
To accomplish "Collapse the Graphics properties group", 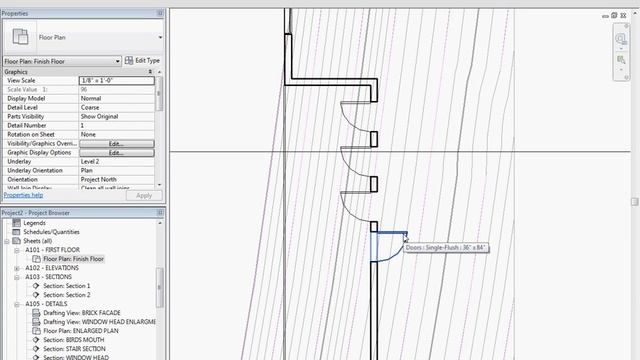I will pos(150,72).
